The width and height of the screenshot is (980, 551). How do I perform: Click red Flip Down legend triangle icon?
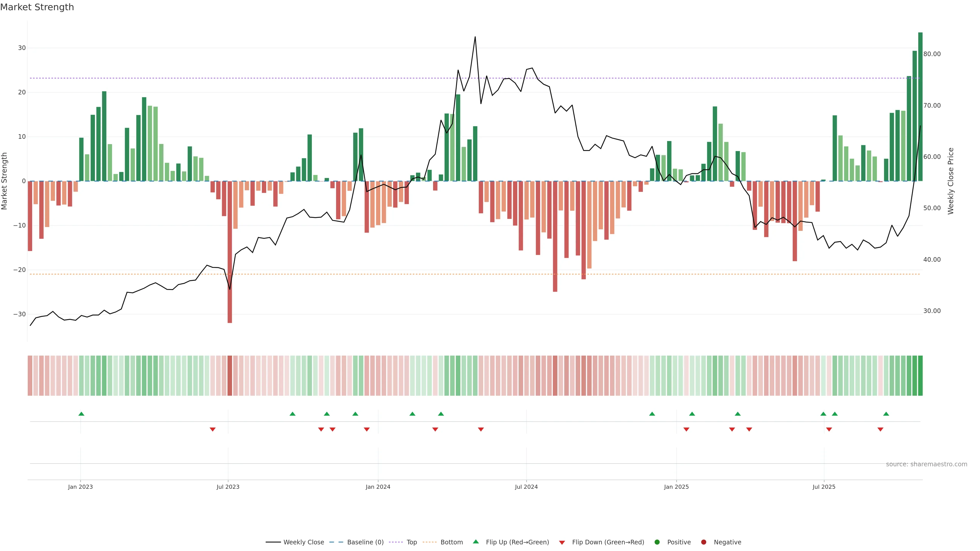[562, 543]
